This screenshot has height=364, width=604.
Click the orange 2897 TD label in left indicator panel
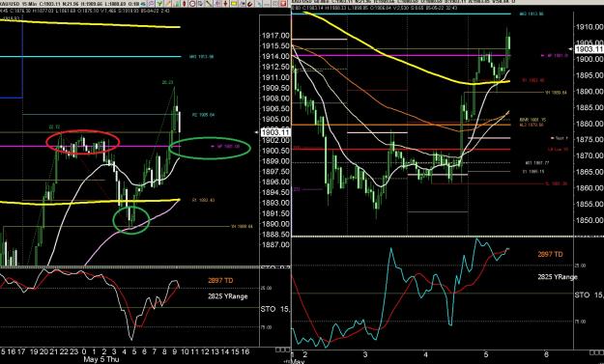220,281
